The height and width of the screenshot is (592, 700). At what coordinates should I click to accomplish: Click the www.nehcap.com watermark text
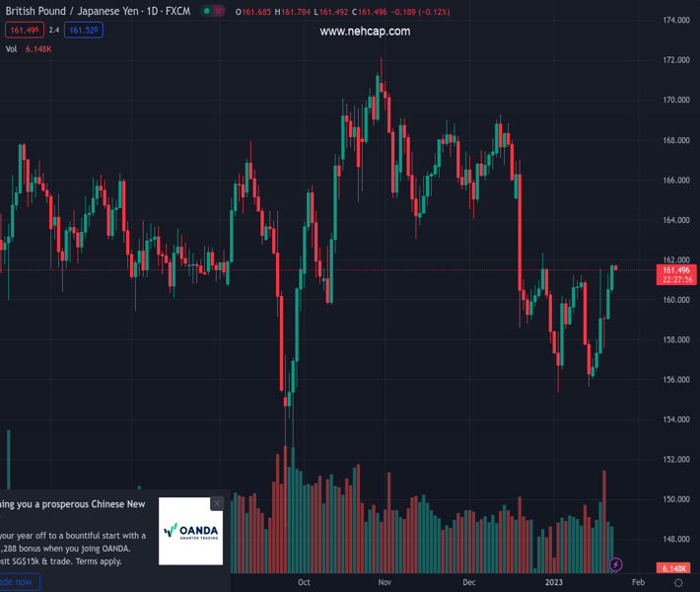(x=365, y=32)
